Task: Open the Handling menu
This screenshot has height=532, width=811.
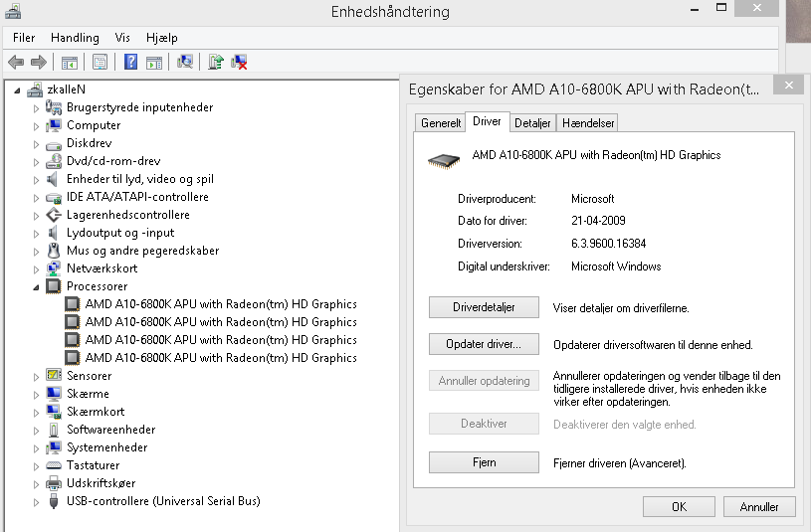Action: coord(75,38)
